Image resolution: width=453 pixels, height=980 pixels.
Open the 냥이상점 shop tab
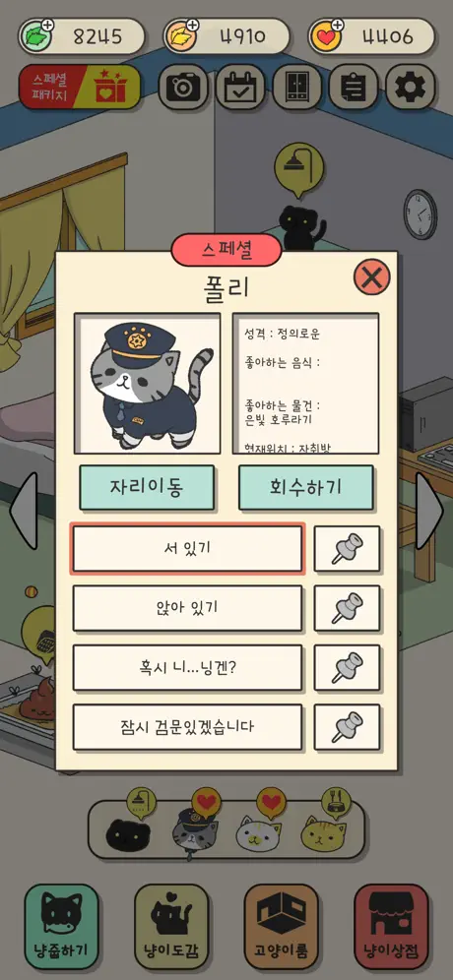point(391,926)
